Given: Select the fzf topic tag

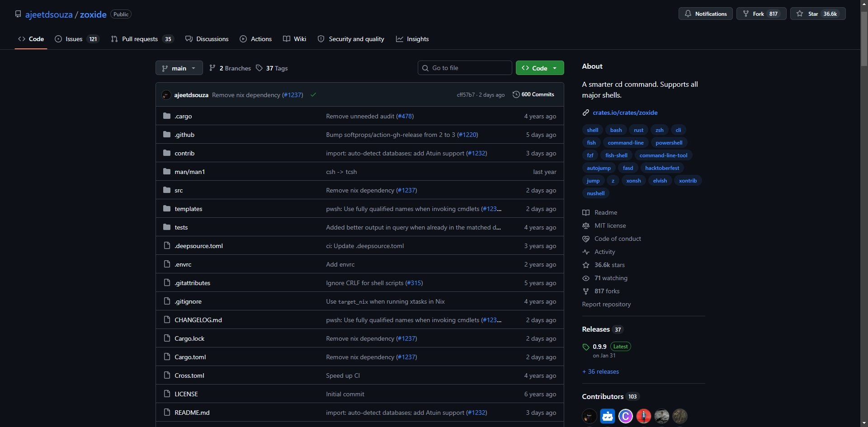Looking at the screenshot, I should pos(590,155).
